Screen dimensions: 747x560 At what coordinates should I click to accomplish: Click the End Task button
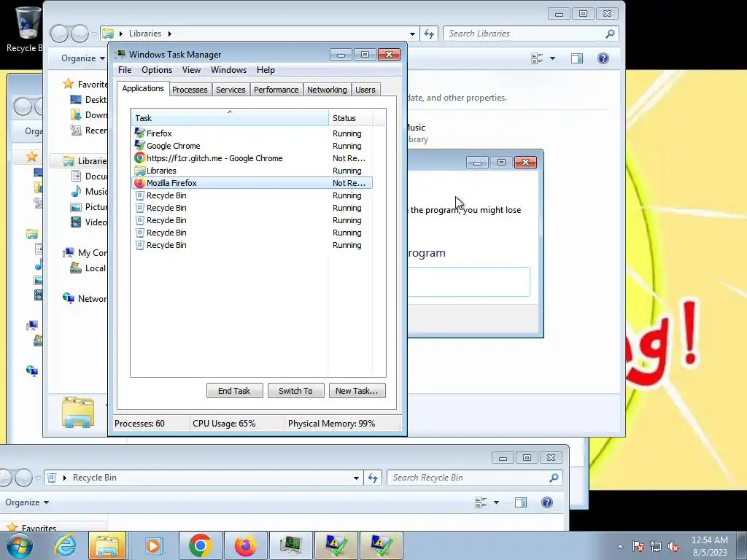pyautogui.click(x=234, y=391)
